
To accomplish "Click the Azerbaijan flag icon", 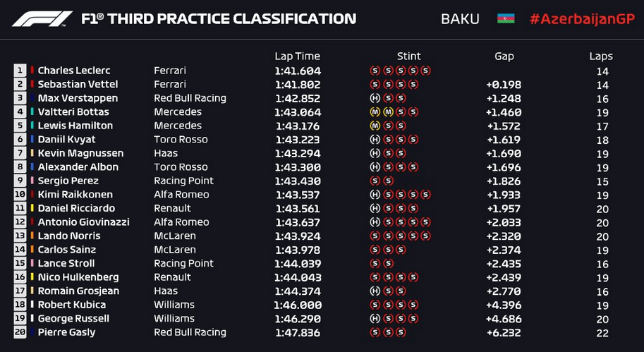I will coord(506,19).
